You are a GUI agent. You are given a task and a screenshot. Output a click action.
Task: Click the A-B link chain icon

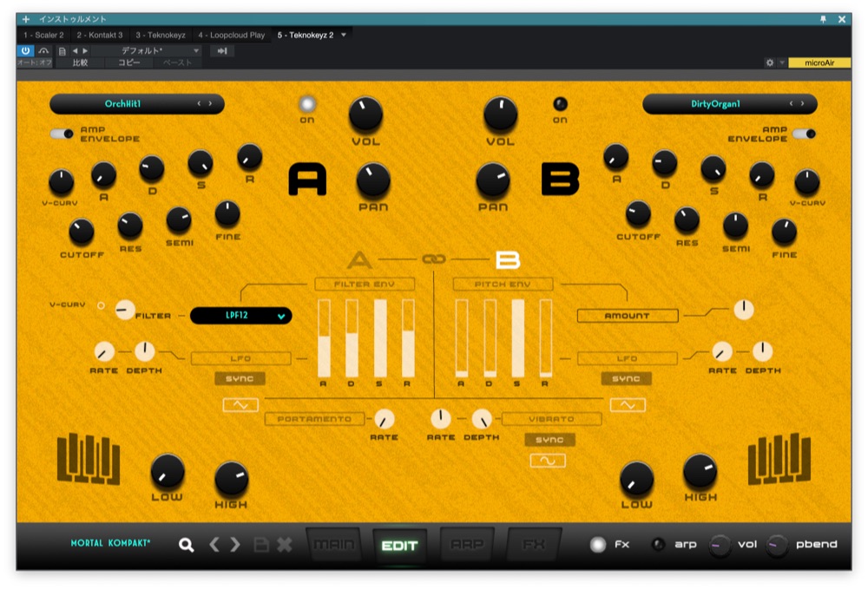[433, 259]
